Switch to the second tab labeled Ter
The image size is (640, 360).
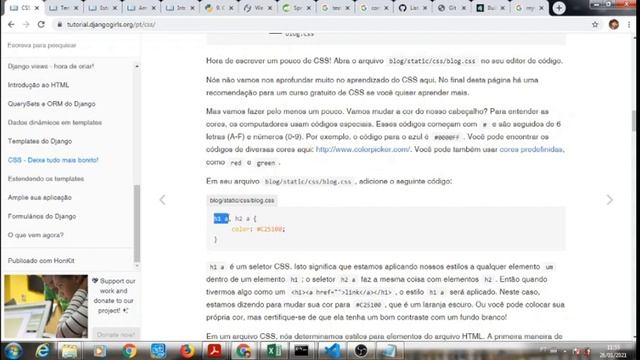click(x=62, y=8)
